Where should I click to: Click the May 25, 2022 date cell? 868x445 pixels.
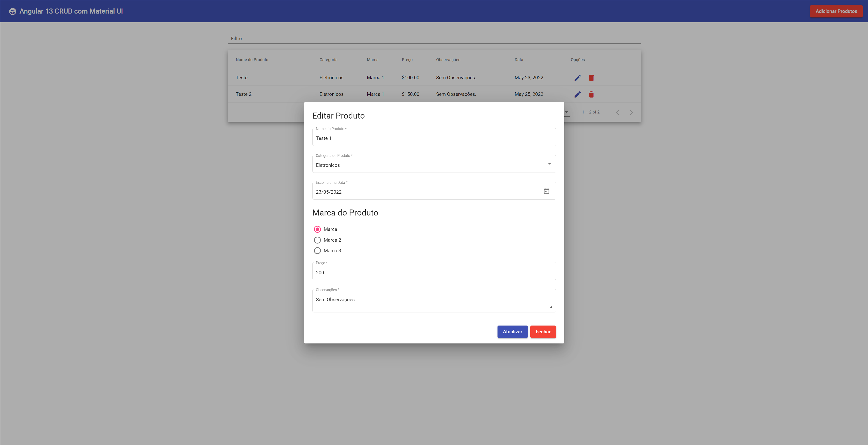[529, 94]
